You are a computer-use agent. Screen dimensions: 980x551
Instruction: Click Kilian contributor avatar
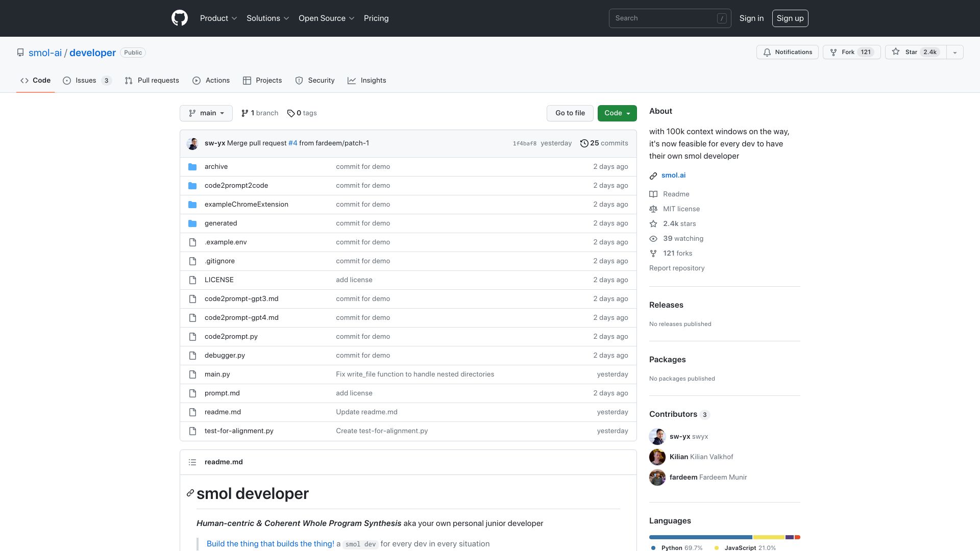click(x=657, y=457)
